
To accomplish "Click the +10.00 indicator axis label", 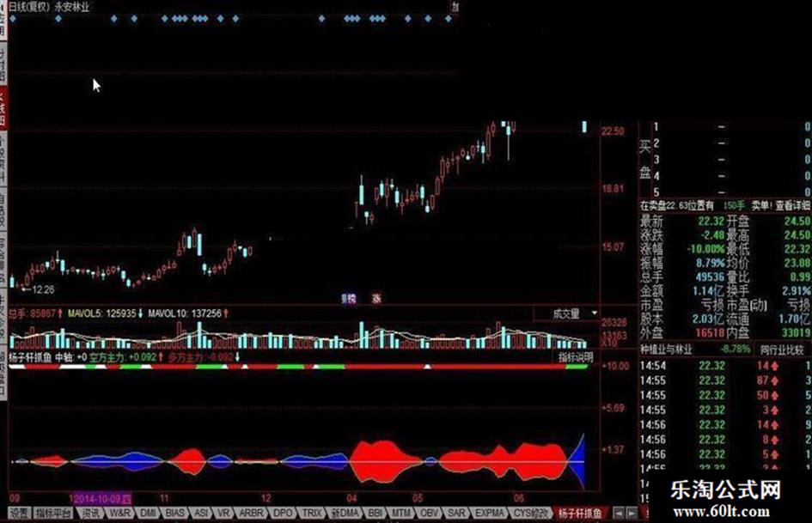I will (615, 366).
